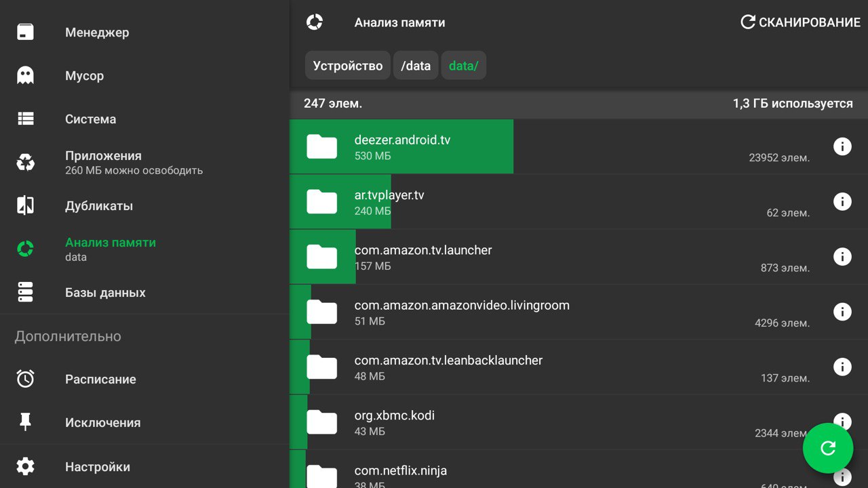Open folder named com.netflix.ninja
The image size is (868, 488).
(x=578, y=469)
